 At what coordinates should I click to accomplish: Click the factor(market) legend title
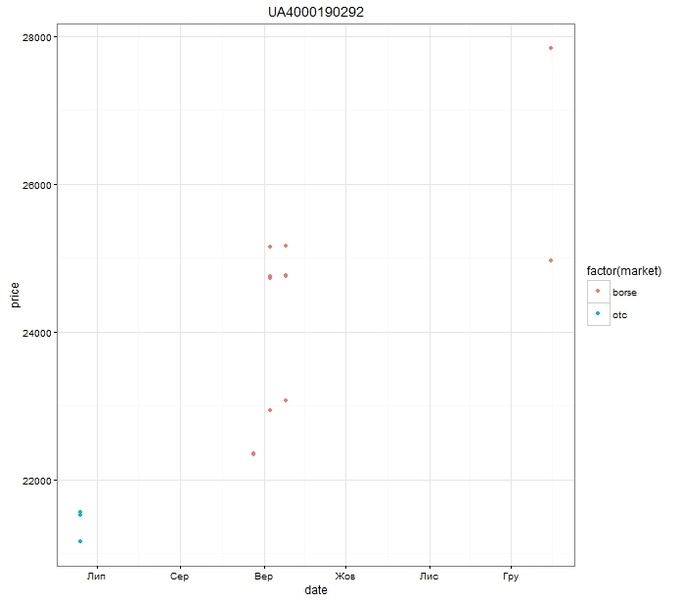[623, 269]
